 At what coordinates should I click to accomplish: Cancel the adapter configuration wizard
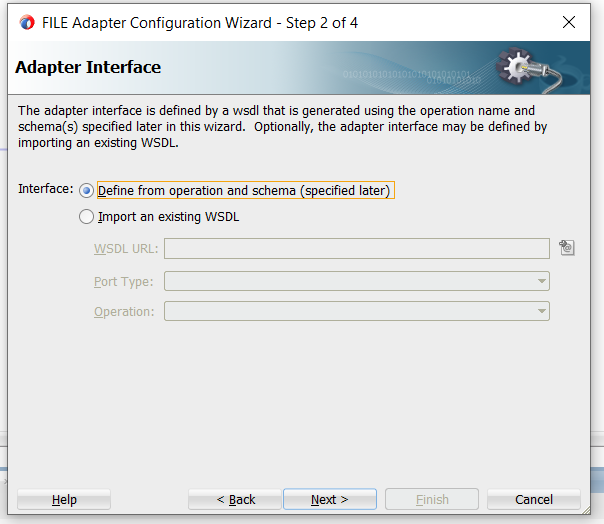point(533,499)
